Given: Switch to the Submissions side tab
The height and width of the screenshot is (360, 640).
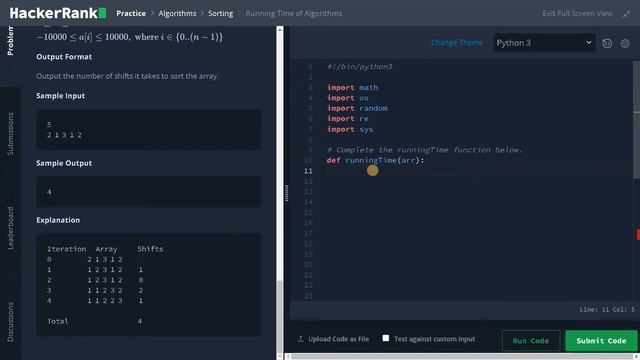Looking at the screenshot, I should 10,134.
